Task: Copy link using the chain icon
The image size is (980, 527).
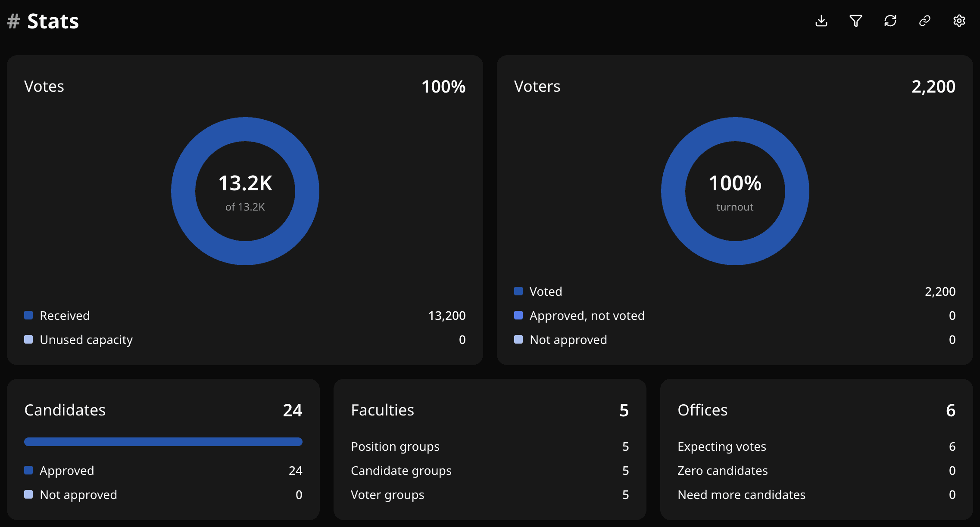Action: pyautogui.click(x=925, y=21)
